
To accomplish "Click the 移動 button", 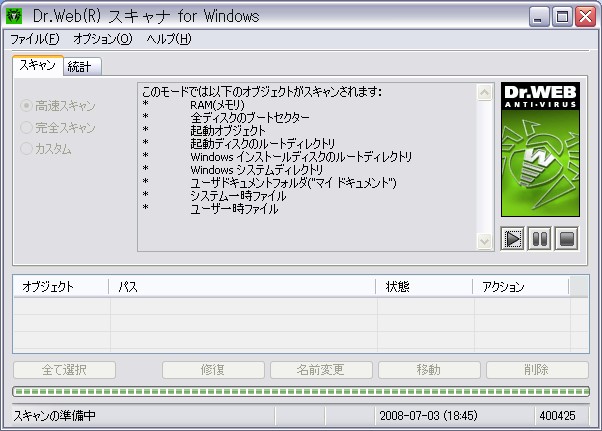I will coord(429,370).
